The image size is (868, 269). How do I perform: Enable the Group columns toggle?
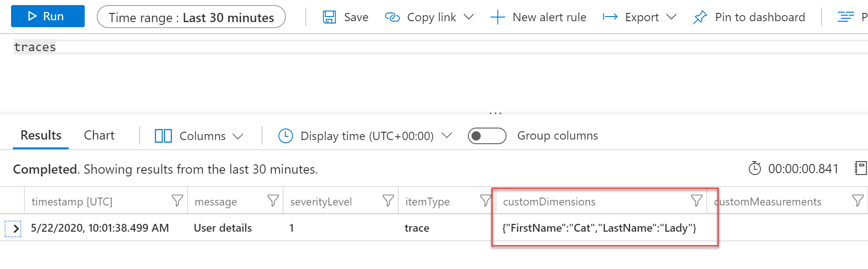(487, 136)
